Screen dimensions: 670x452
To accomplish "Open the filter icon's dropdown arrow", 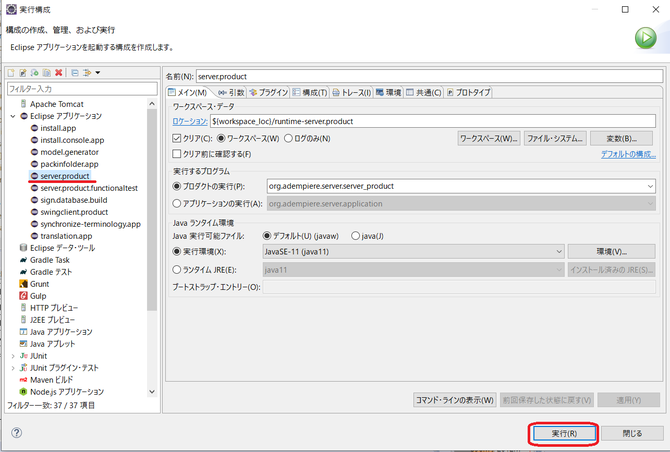I will pos(97,73).
